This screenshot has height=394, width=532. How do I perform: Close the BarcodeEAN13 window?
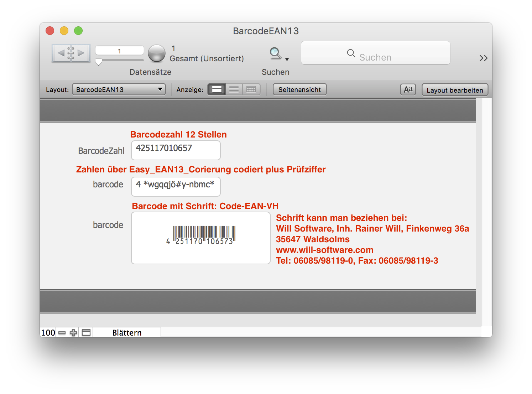(50, 31)
